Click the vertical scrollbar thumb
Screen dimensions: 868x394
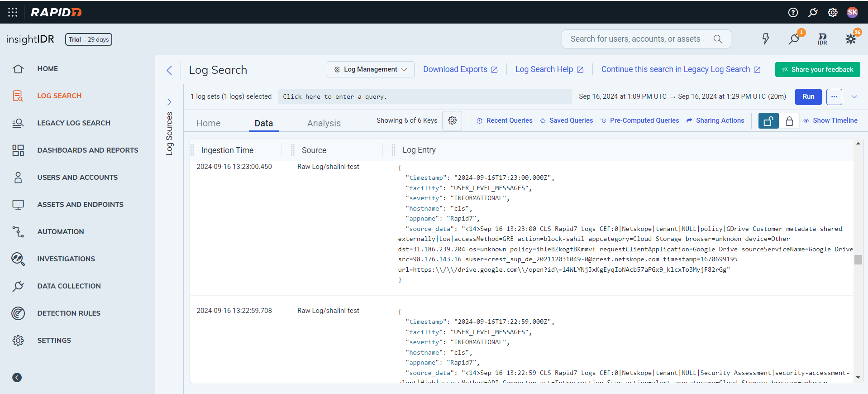click(858, 259)
